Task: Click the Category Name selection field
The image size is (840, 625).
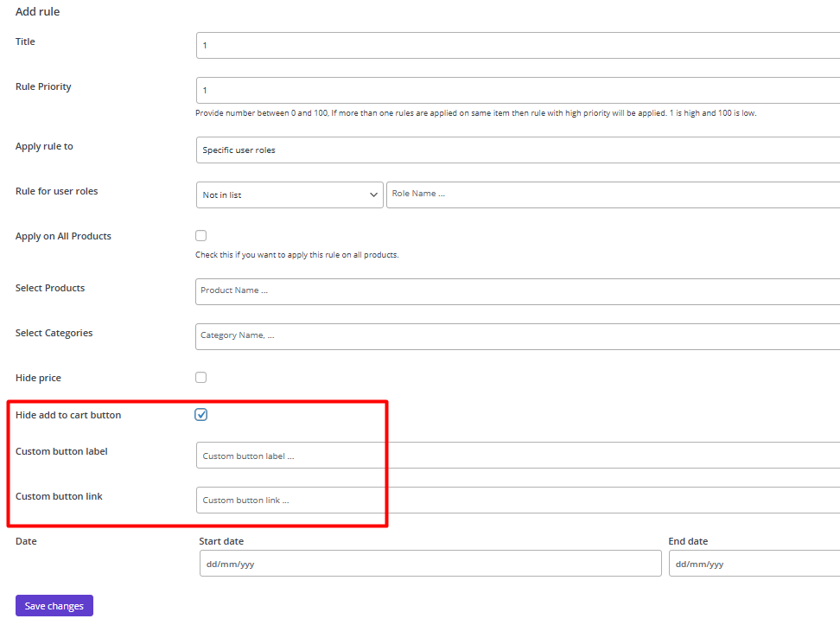Action: [518, 336]
